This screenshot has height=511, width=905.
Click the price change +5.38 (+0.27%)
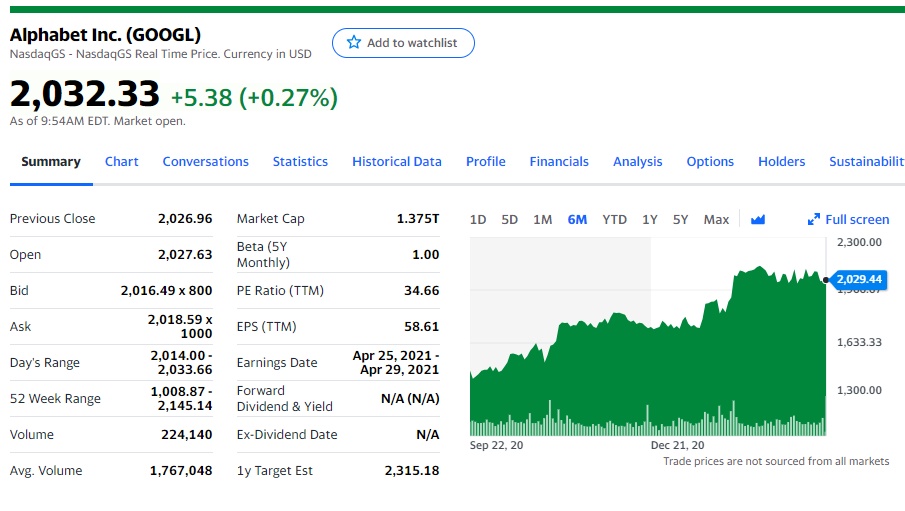point(254,97)
